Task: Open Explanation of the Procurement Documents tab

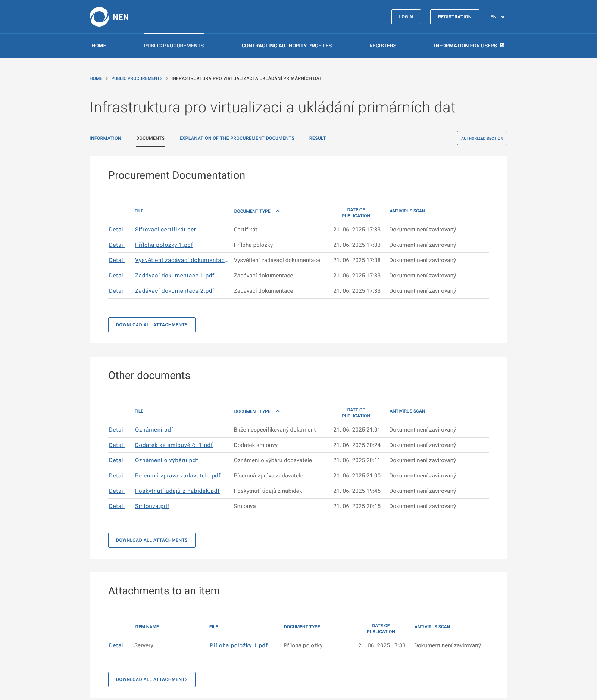Action: click(x=237, y=138)
